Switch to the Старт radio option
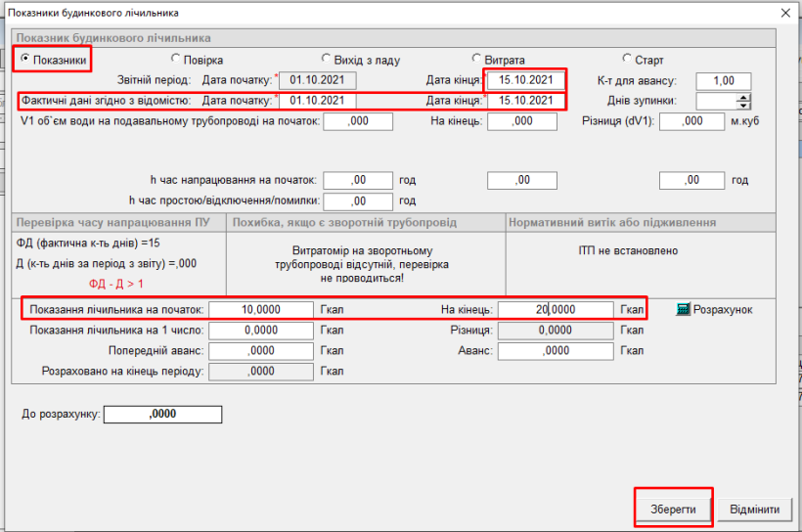This screenshot has width=802, height=532. coord(627,60)
